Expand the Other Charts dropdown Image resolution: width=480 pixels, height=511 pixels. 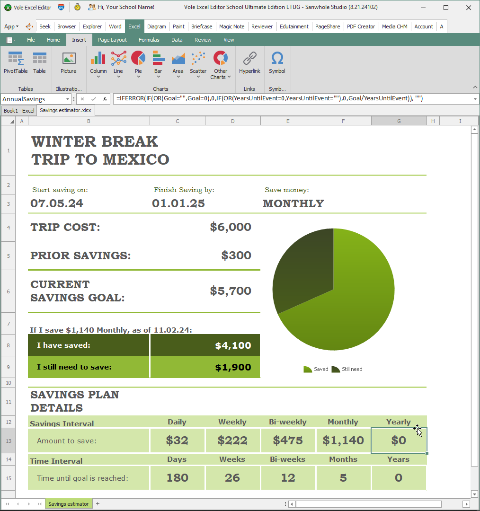pos(221,65)
